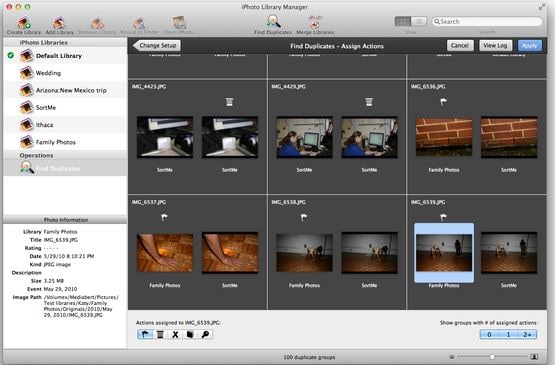Click the large thumbnail size icon by the slider
The height and width of the screenshot is (365, 555).
point(534,357)
